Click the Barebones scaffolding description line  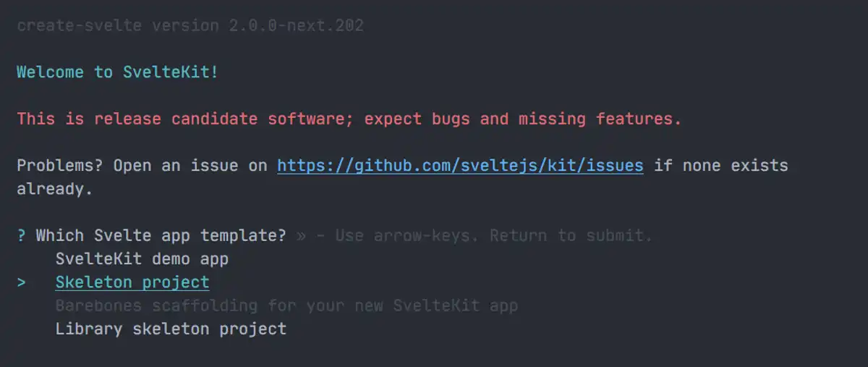(x=286, y=305)
